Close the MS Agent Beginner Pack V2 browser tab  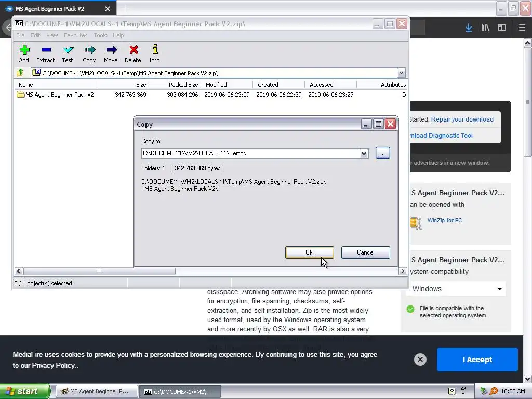click(107, 9)
